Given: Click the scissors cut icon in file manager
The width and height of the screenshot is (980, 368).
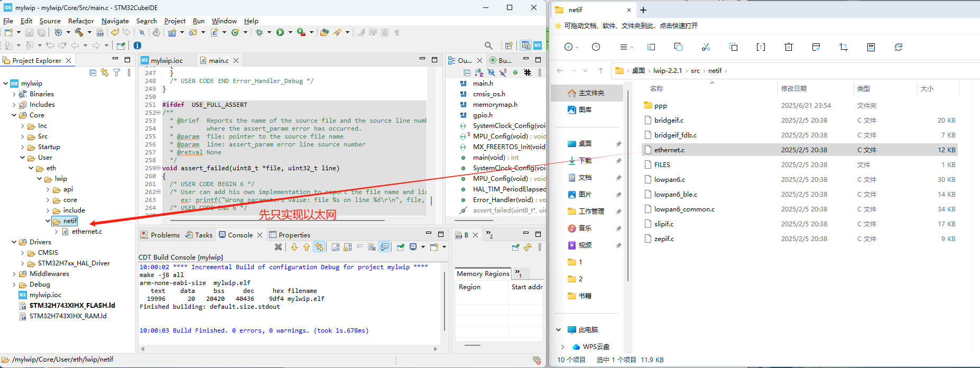Looking at the screenshot, I should (x=706, y=47).
